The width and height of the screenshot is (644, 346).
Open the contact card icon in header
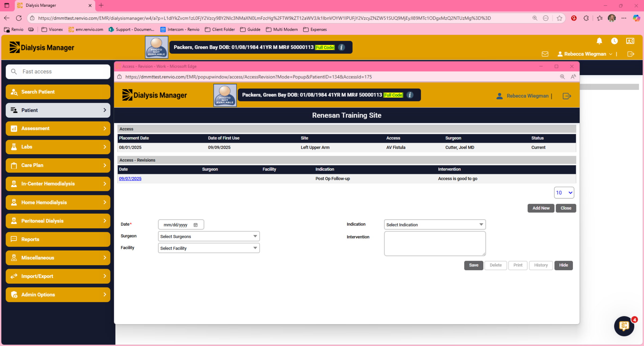pyautogui.click(x=630, y=41)
